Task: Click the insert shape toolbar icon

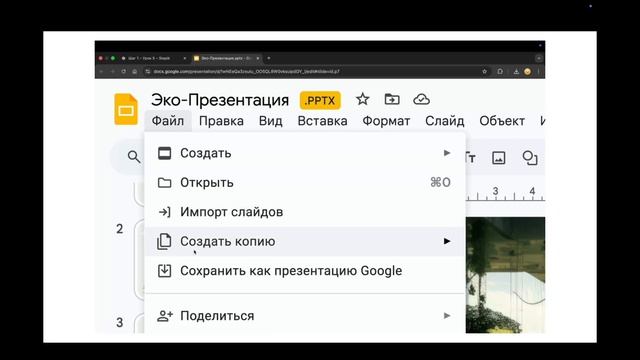Action: 530,158
